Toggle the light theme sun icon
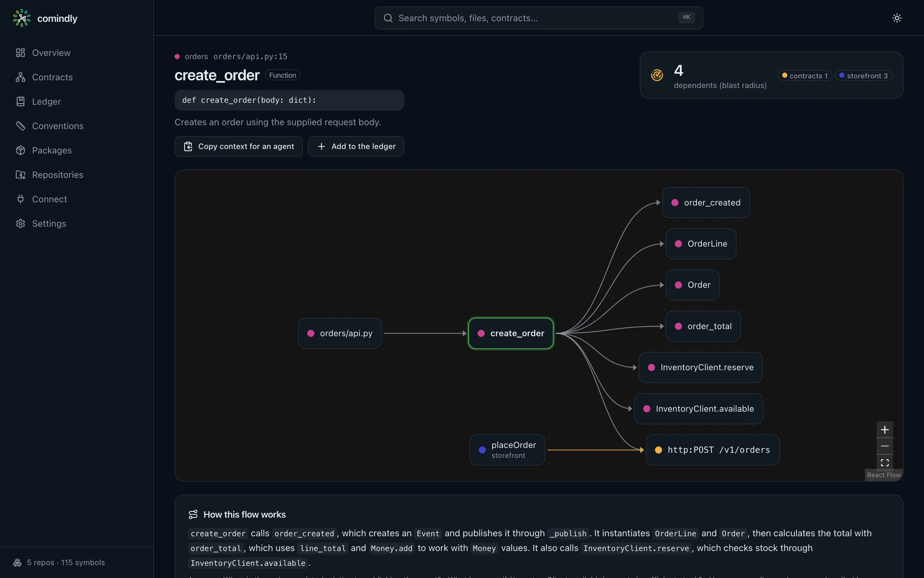The width and height of the screenshot is (924, 578). 897,18
